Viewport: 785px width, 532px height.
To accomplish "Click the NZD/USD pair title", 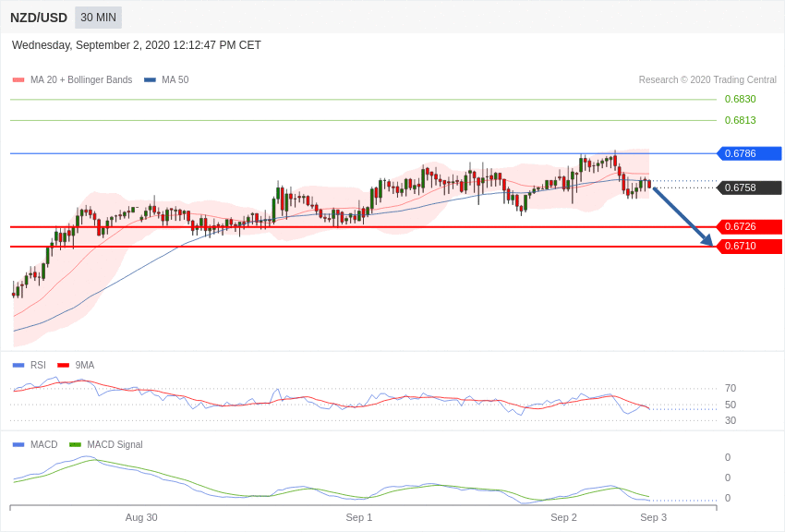I will (39, 18).
